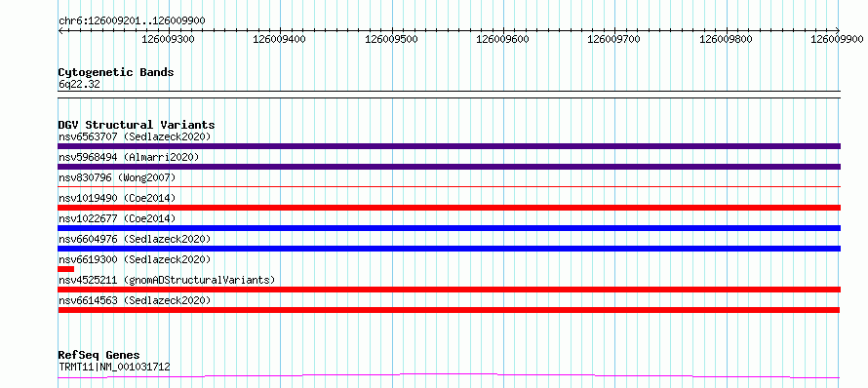Click the nsv830796 (Wong2007) label
This screenshot has width=868, height=388.
coord(117,177)
